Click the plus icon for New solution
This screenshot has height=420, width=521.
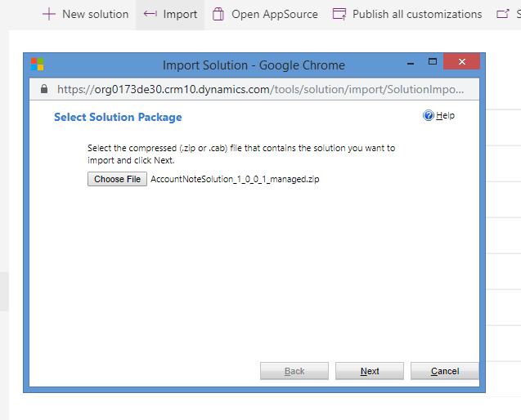pos(49,14)
